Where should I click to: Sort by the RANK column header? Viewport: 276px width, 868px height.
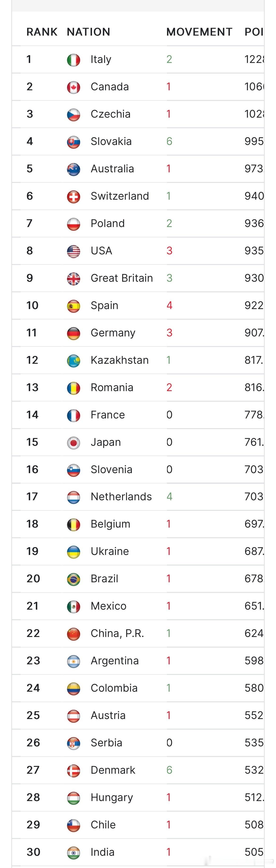[x=42, y=32]
